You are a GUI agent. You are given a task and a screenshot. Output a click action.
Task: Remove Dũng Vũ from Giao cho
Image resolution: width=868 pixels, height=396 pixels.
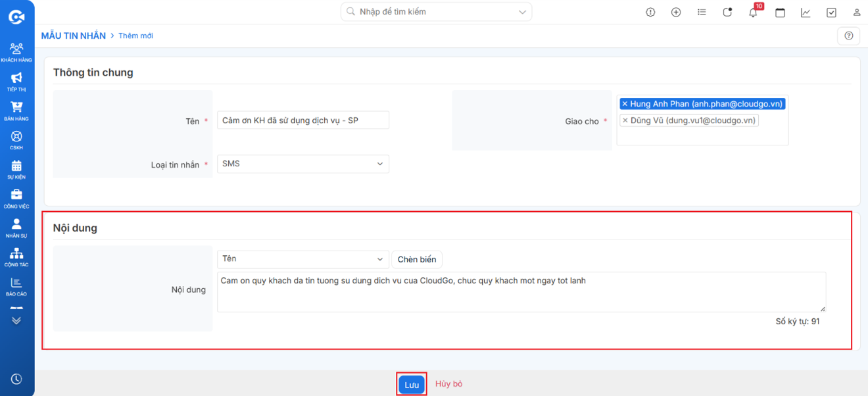[625, 120]
